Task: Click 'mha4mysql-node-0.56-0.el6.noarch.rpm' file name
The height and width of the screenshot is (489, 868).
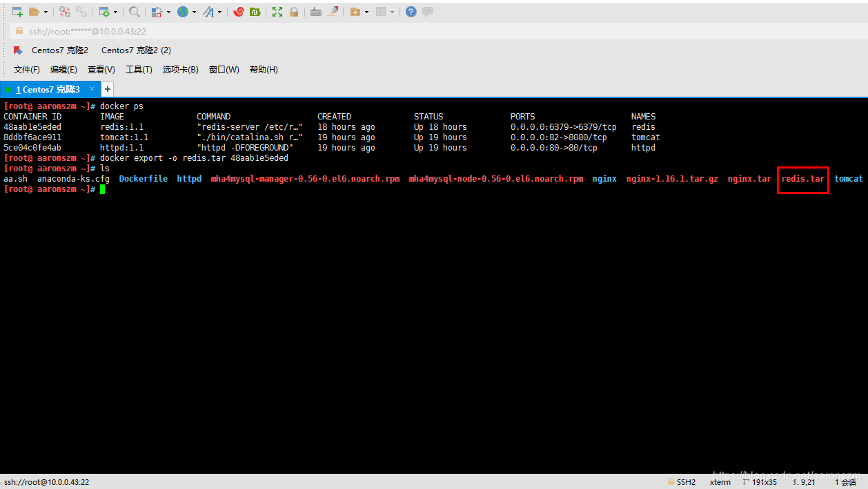Action: (x=496, y=179)
